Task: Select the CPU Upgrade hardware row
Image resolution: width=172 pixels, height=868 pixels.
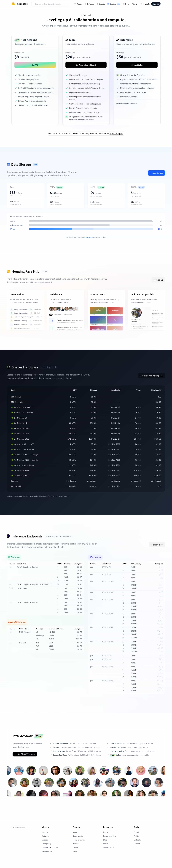Action: tap(86, 402)
